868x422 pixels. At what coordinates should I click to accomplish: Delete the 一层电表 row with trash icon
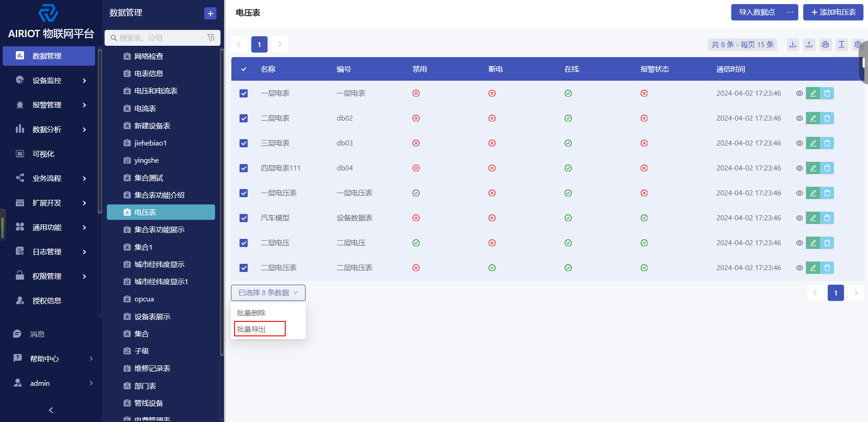(x=827, y=93)
